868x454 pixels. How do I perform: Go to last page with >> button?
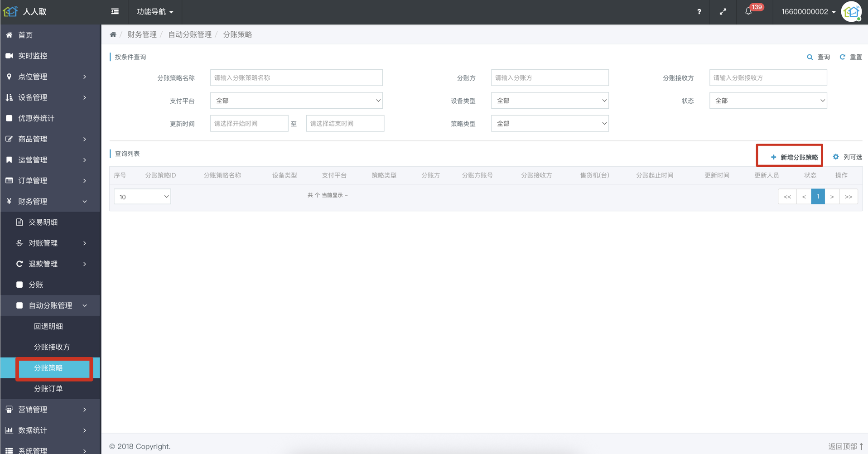pyautogui.click(x=849, y=197)
